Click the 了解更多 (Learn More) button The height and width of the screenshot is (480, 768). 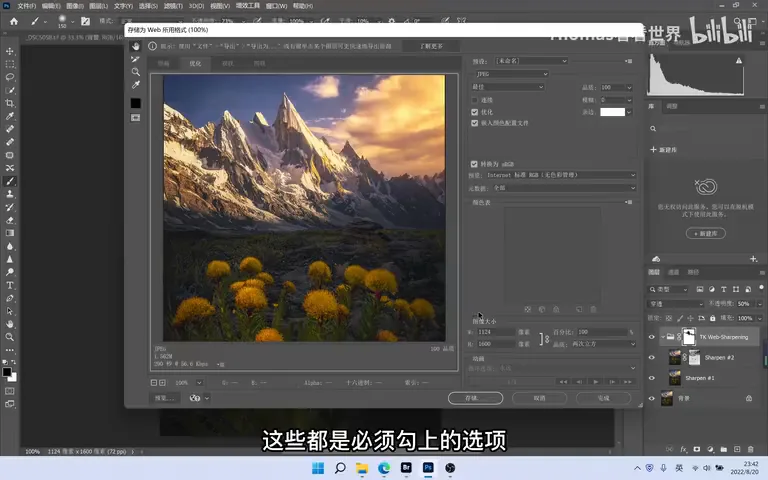431,46
